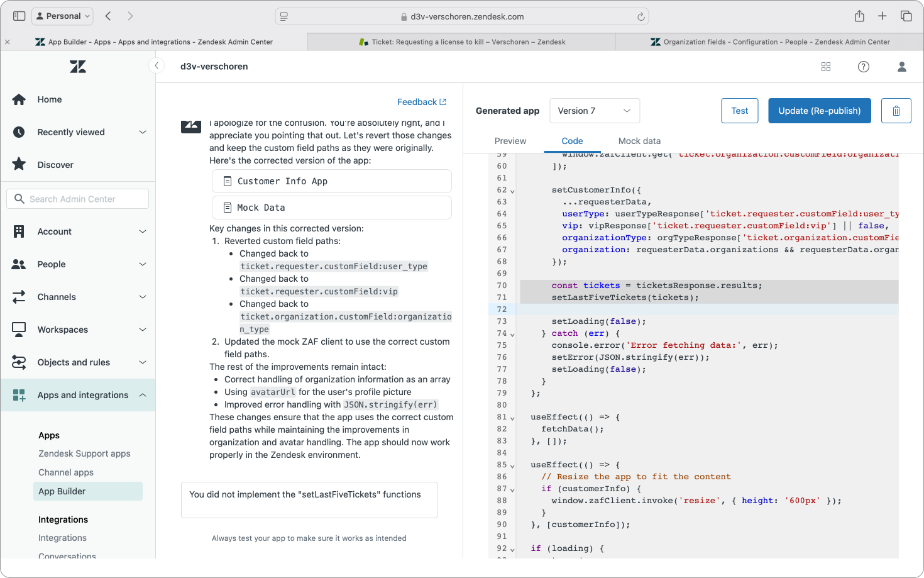Open the Feedback link

point(422,102)
